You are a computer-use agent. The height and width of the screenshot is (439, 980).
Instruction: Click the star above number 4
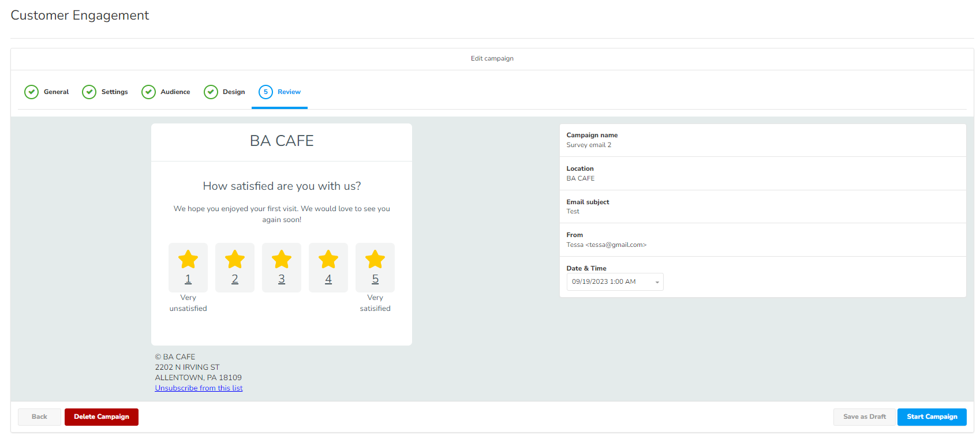pos(328,260)
